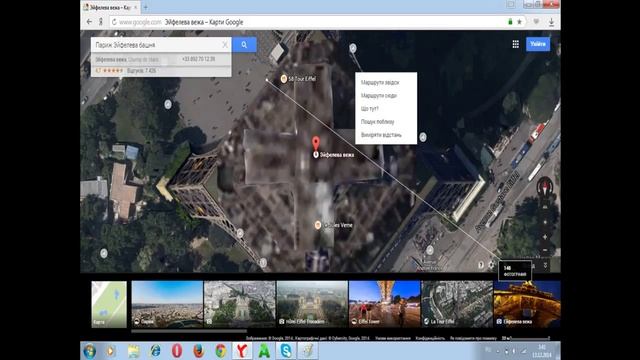
Task: Open the report a problem footer link
Action: [473, 338]
